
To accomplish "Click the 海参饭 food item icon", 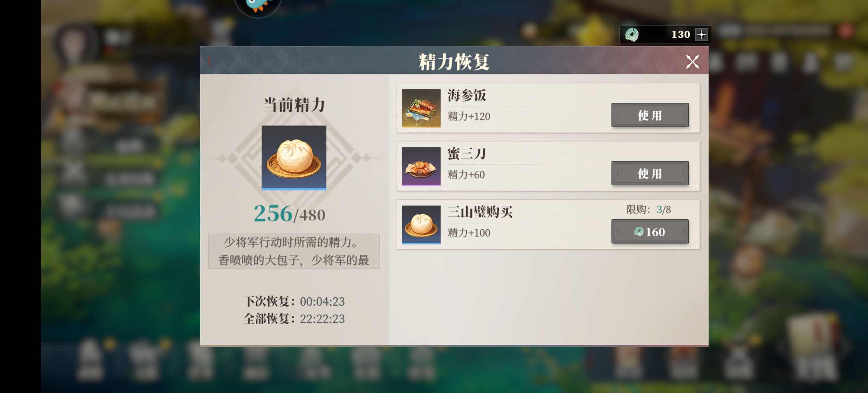I will [421, 108].
